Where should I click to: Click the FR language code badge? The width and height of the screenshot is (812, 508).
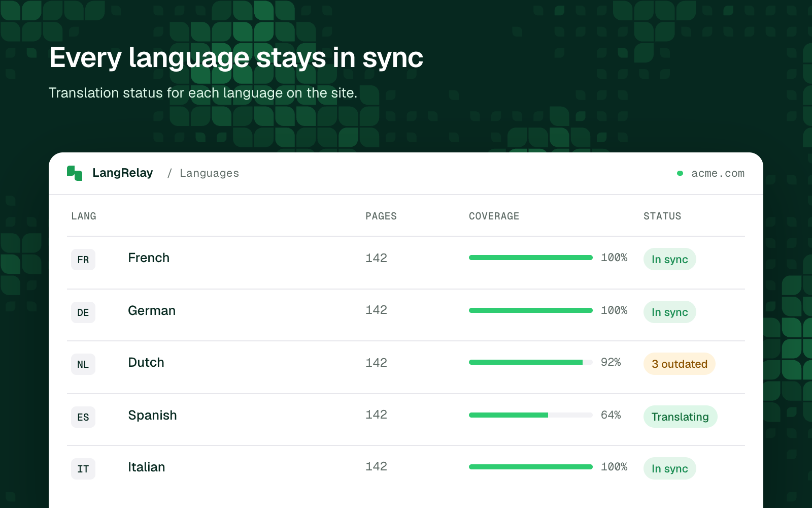(83, 260)
